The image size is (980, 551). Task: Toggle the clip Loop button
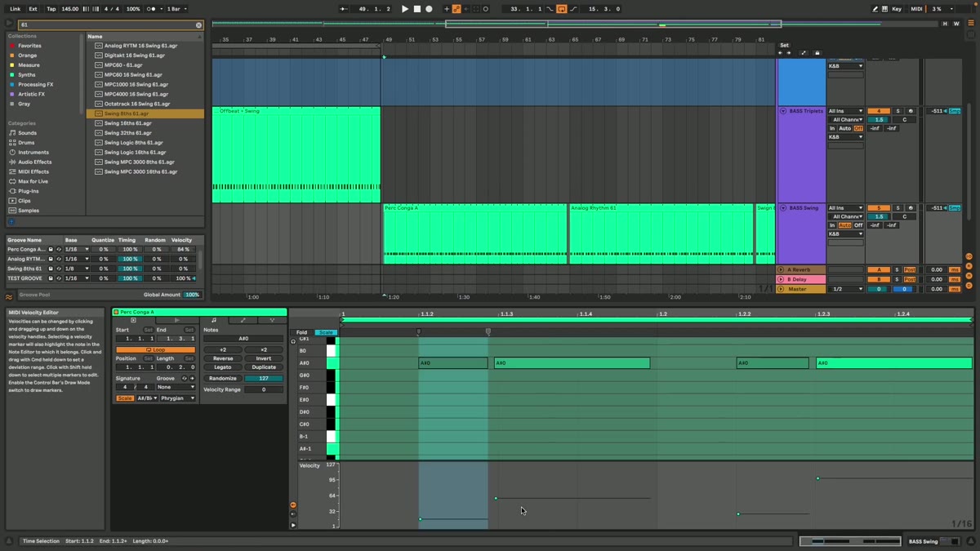[x=155, y=349]
